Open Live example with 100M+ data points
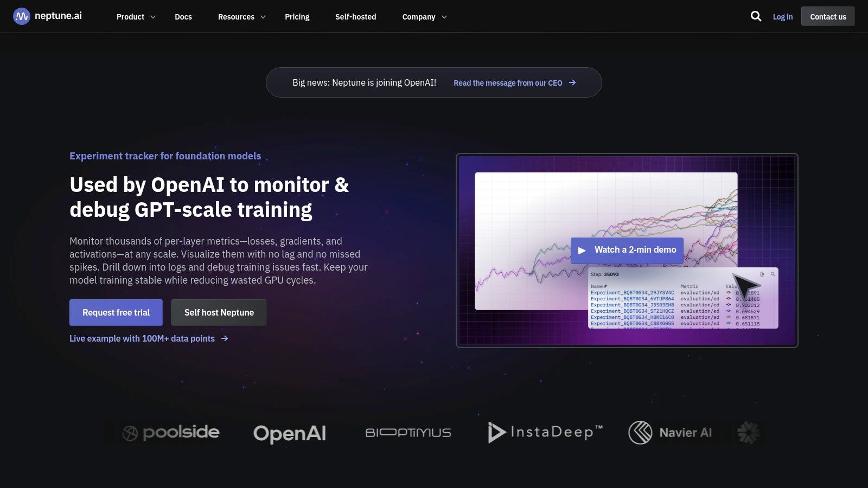Screen dimensions: 868x488 (142, 339)
